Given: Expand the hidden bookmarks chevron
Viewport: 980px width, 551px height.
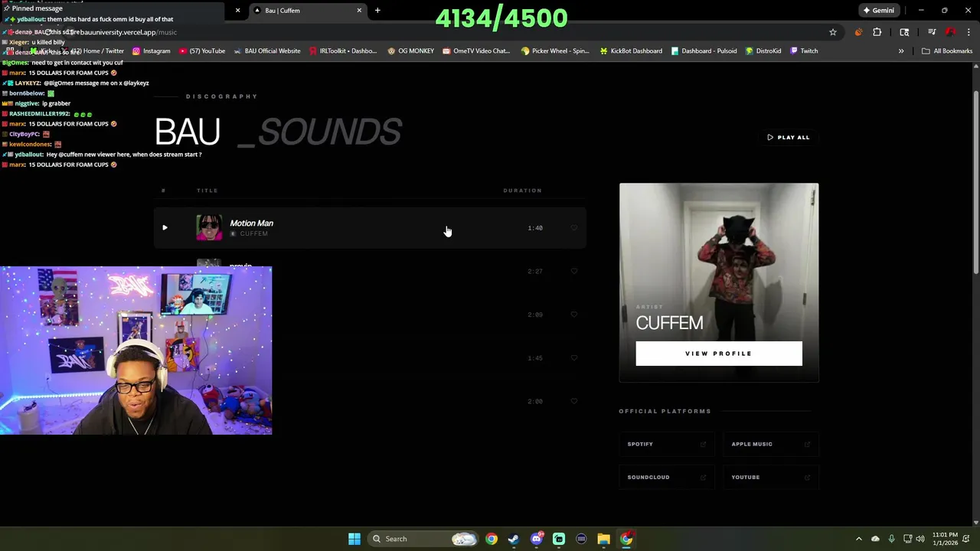Looking at the screenshot, I should click(x=901, y=51).
